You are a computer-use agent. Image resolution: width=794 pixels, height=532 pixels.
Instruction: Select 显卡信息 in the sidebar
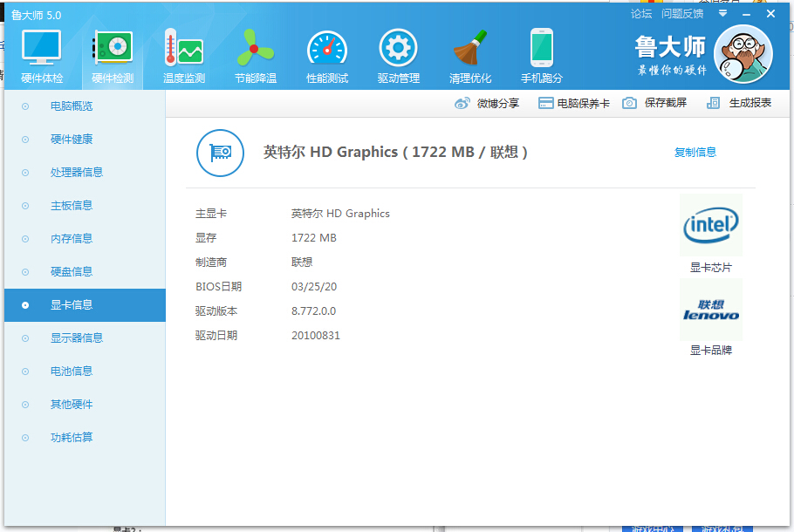coord(85,305)
